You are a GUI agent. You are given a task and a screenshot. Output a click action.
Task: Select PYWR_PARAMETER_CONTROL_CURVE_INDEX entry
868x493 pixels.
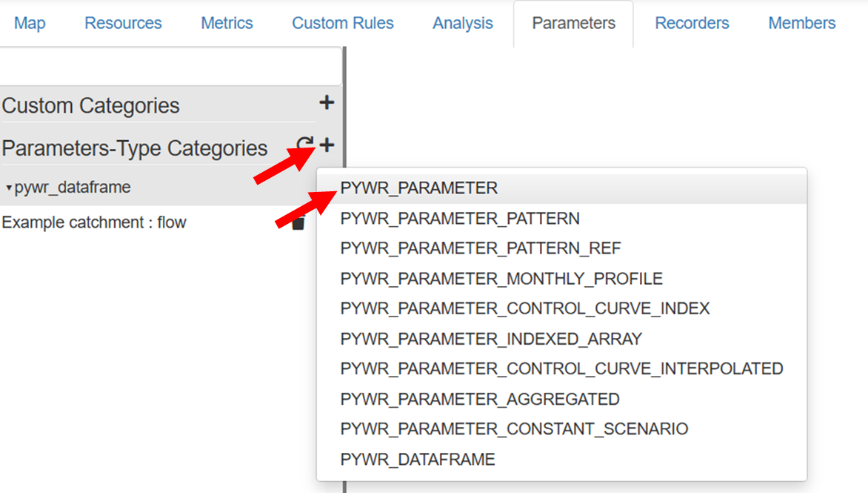pos(525,308)
